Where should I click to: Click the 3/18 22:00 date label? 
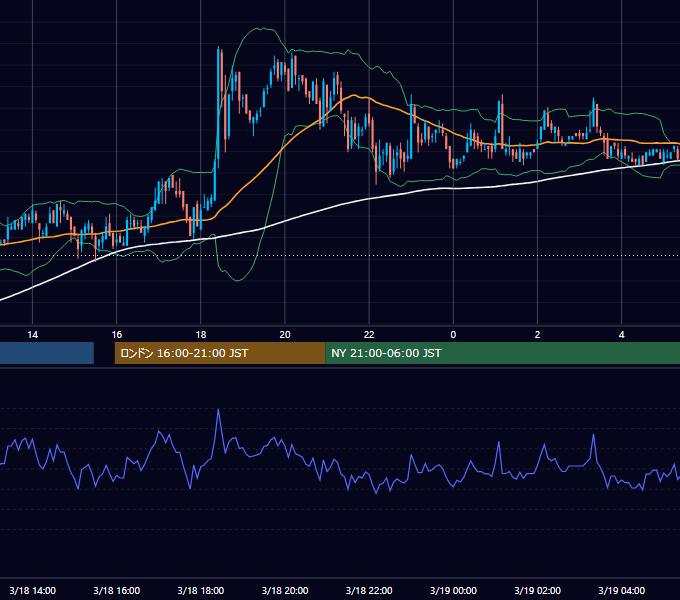point(369,590)
